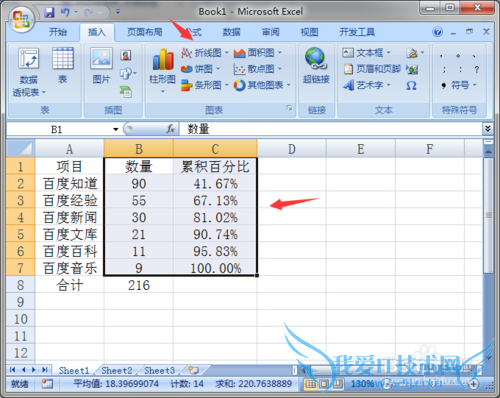The width and height of the screenshot is (500, 398).
Task: Undo the last action
Action: tap(65, 13)
